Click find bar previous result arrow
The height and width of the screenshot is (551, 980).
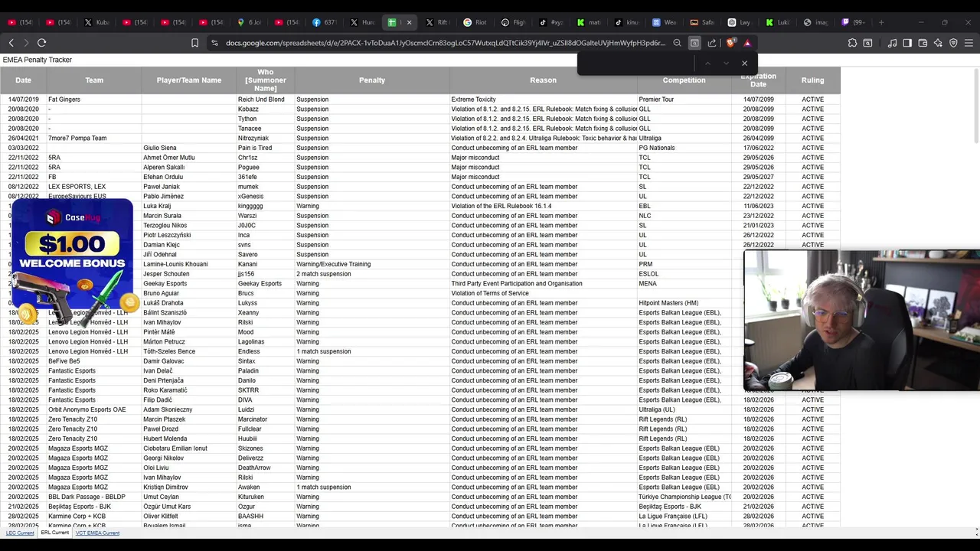[x=707, y=64]
